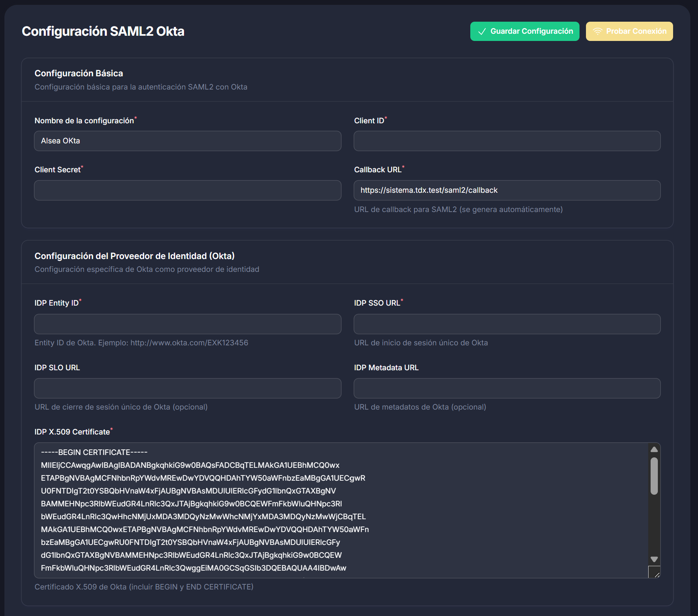The image size is (698, 616).
Task: Select the IDP Entity ID input field
Action: click(x=187, y=324)
